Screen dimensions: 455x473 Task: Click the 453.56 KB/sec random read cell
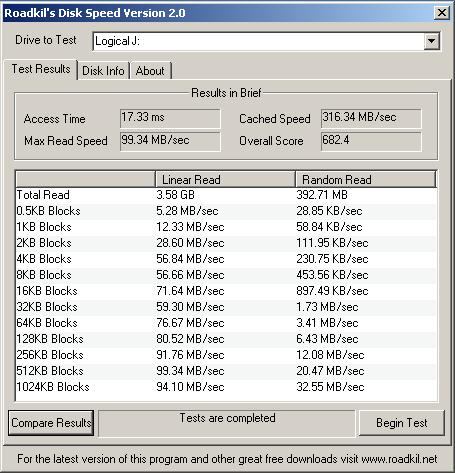click(332, 275)
